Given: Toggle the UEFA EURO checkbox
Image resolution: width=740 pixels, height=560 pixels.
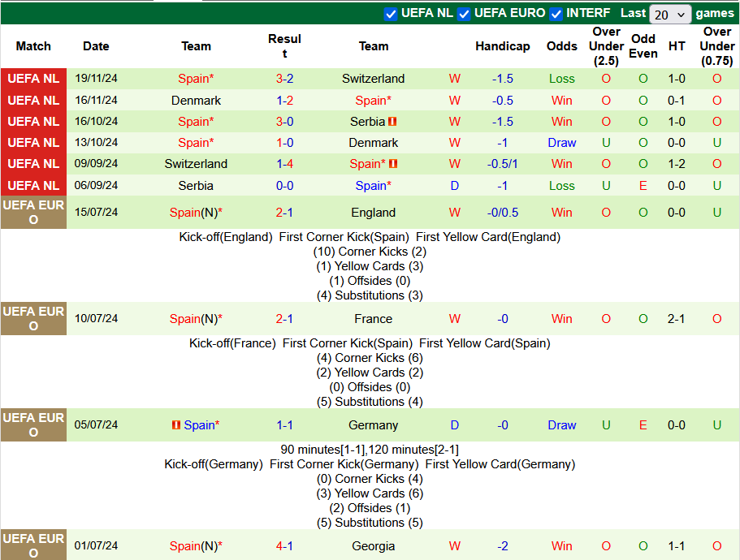Looking at the screenshot, I should (464, 14).
